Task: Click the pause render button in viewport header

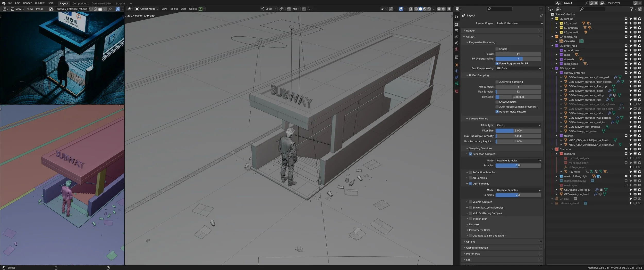Action: (x=449, y=9)
